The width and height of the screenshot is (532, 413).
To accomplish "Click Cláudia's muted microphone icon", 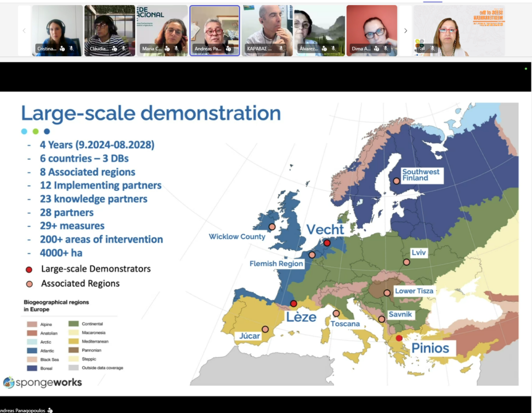I will pyautogui.click(x=124, y=48).
